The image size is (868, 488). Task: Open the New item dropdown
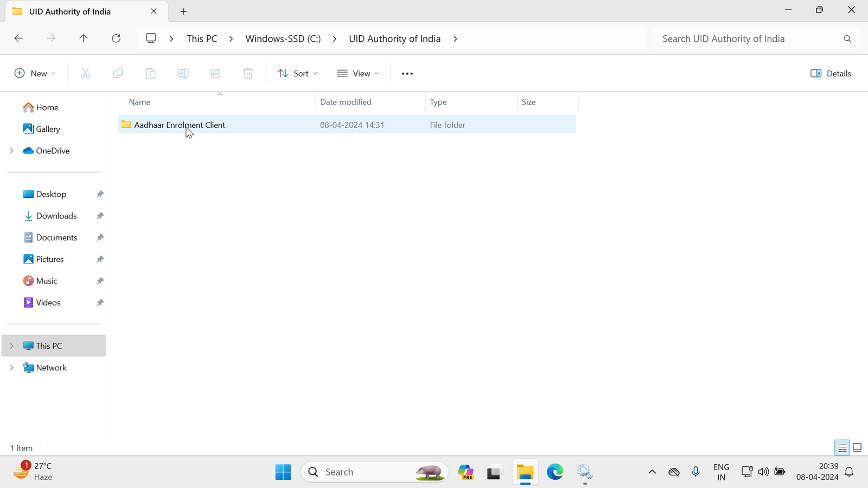[35, 73]
